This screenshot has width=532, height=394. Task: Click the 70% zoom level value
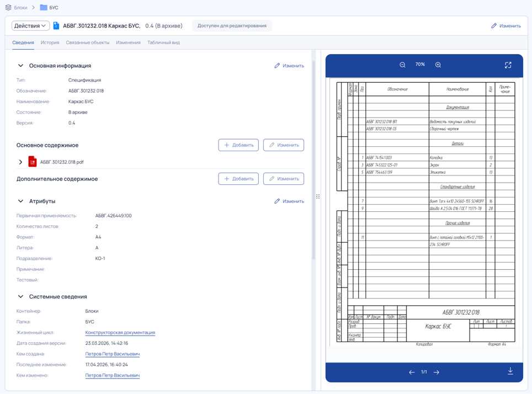[420, 65]
